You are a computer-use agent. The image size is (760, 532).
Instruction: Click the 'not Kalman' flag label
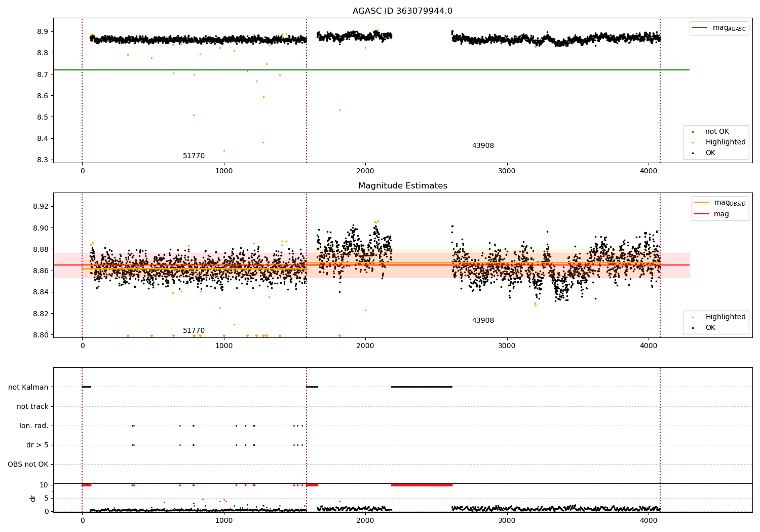(x=28, y=387)
